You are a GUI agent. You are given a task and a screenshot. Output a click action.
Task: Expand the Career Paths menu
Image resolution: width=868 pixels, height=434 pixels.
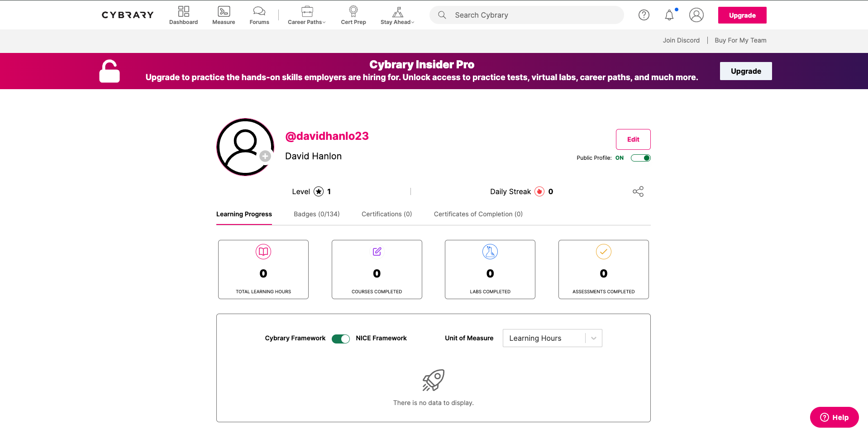pos(307,15)
